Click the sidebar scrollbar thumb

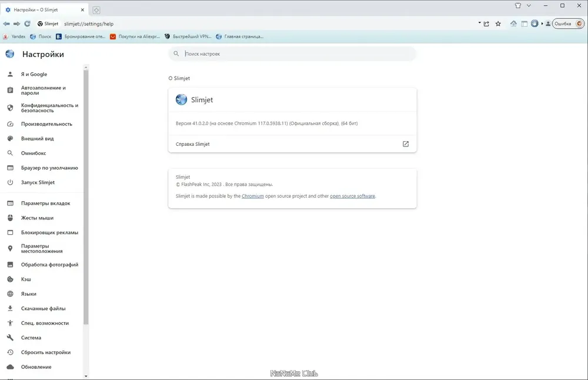click(86, 197)
